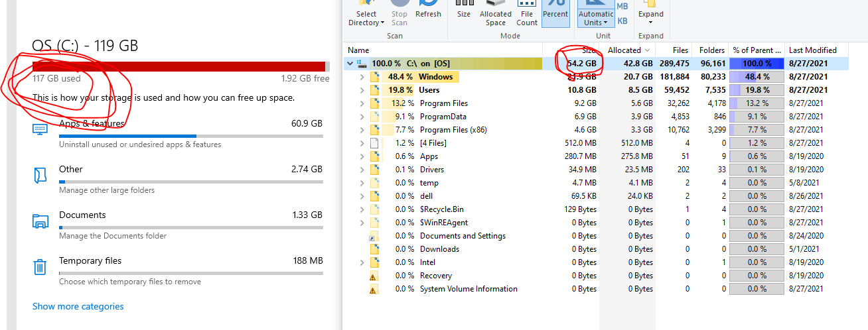The image size is (868, 330).
Task: Click the Recovery warning icon
Action: 373,276
